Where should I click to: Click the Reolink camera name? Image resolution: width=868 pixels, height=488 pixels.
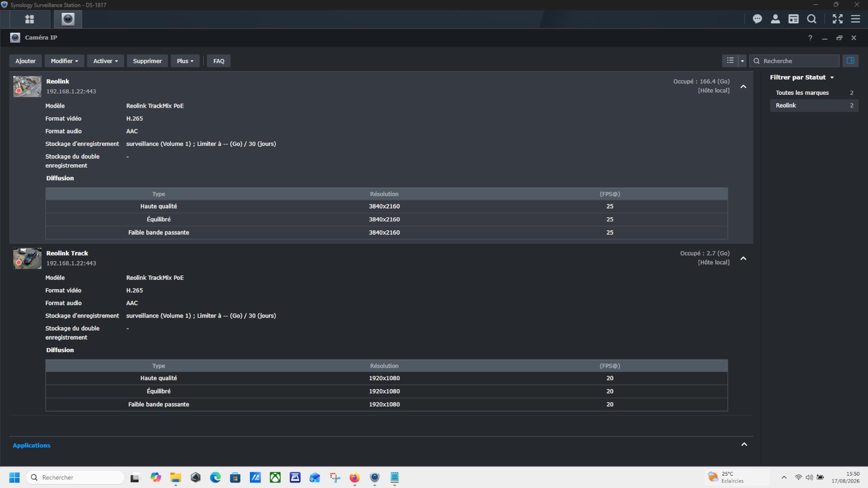click(x=58, y=81)
